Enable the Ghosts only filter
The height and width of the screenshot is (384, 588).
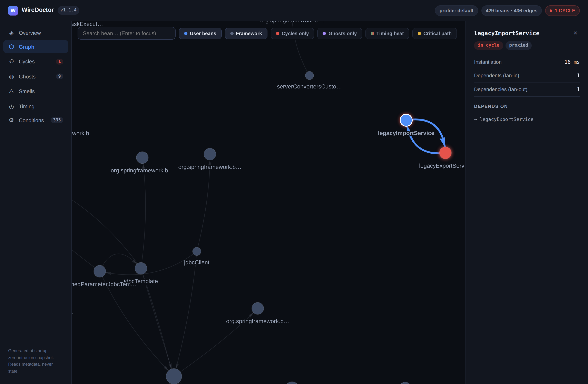[340, 33]
